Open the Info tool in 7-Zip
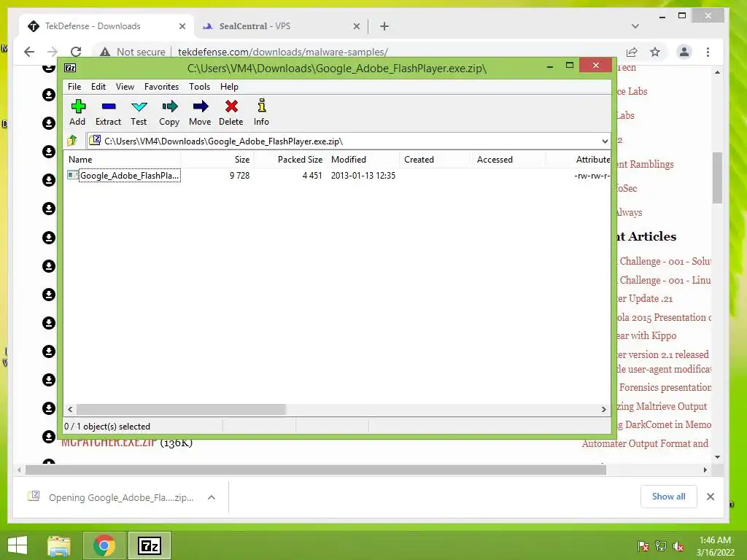Image resolution: width=747 pixels, height=560 pixels. (261, 112)
